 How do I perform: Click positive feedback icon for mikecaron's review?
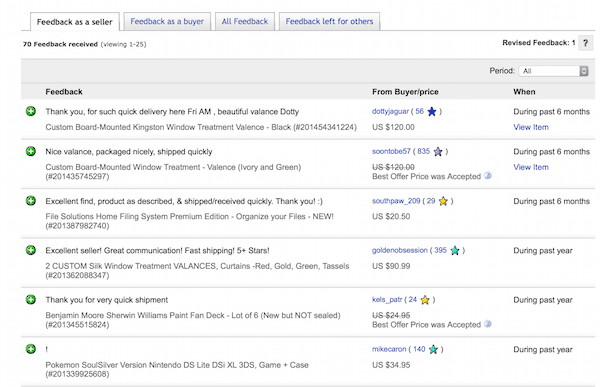click(31, 349)
